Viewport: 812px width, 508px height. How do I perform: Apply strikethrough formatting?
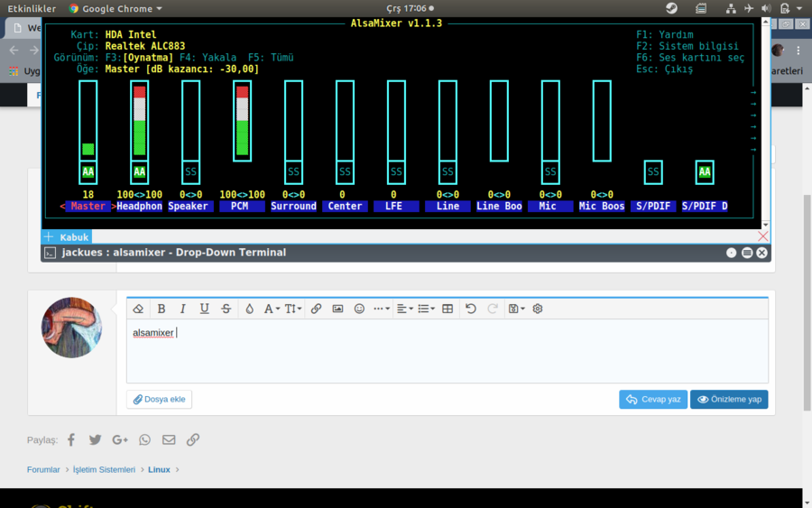[x=226, y=309]
